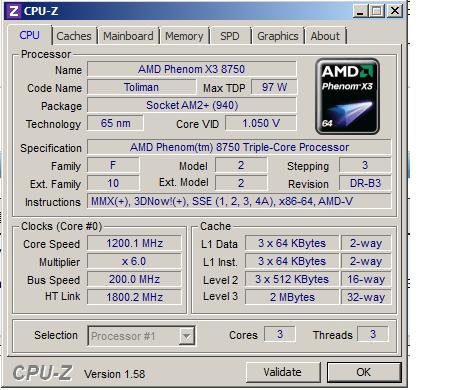Click the Instructions field listing MMX(+)
The height and width of the screenshot is (390, 462).
pos(239,201)
